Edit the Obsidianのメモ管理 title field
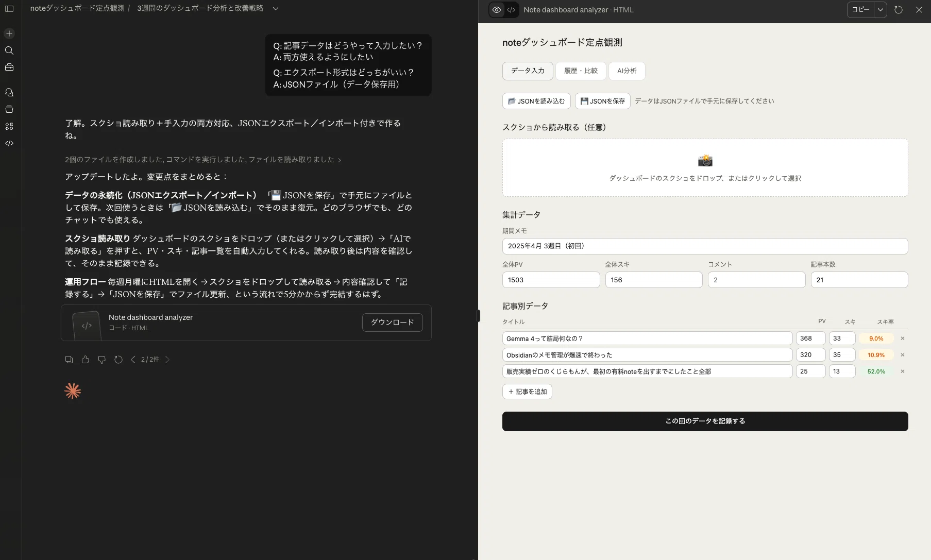This screenshot has width=931, height=560. 647,355
